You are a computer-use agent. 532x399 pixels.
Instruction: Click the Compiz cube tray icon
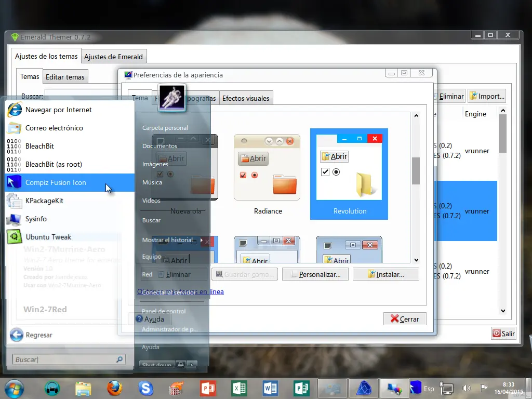[x=416, y=388]
